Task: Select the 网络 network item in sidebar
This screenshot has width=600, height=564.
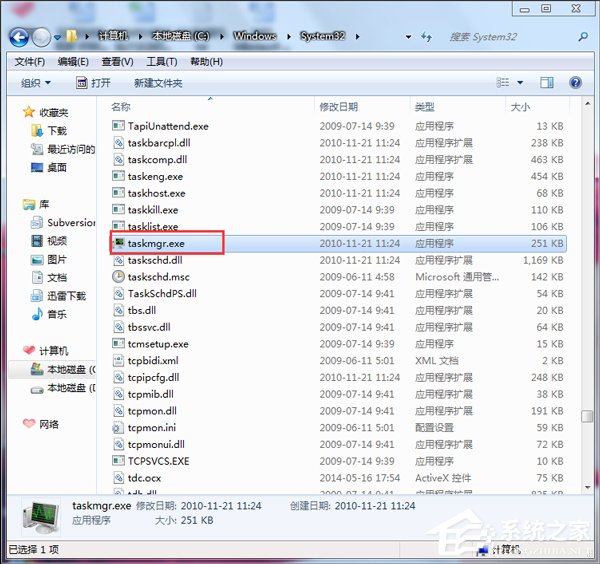Action: pos(48,424)
